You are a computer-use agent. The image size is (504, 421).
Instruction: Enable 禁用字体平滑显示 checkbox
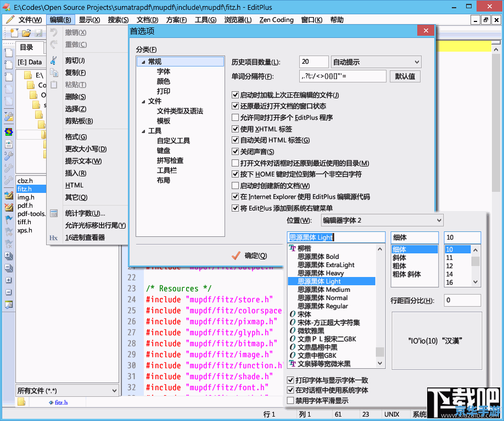(290, 401)
